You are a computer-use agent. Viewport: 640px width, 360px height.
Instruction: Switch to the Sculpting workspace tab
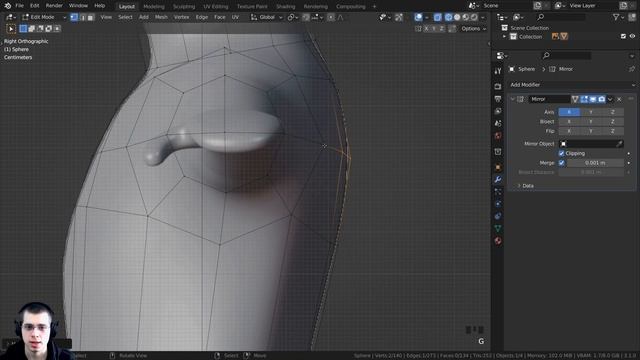pos(184,7)
